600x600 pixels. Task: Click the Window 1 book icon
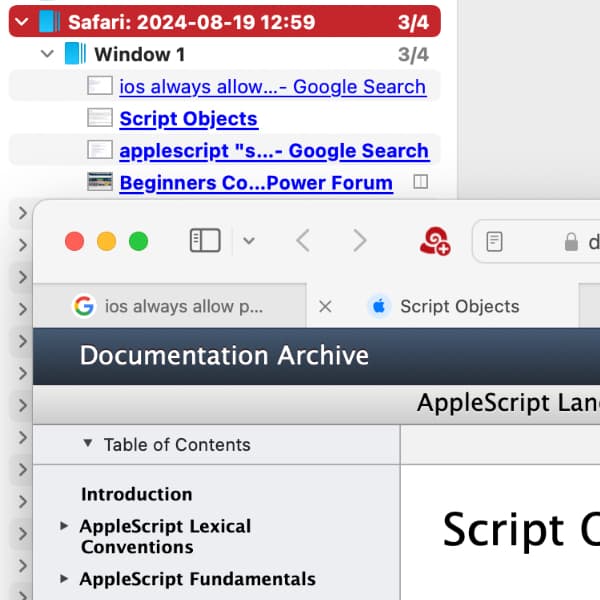pos(75,54)
